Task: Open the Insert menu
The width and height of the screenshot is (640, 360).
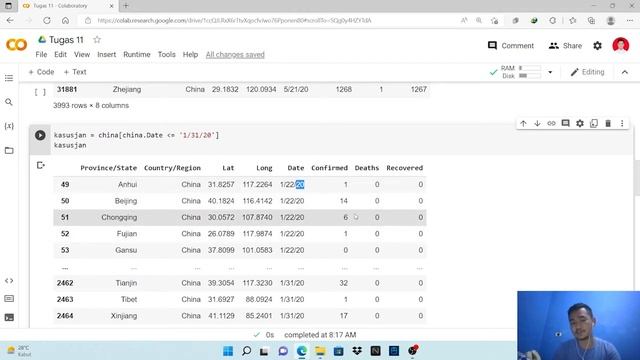Action: (x=107, y=55)
